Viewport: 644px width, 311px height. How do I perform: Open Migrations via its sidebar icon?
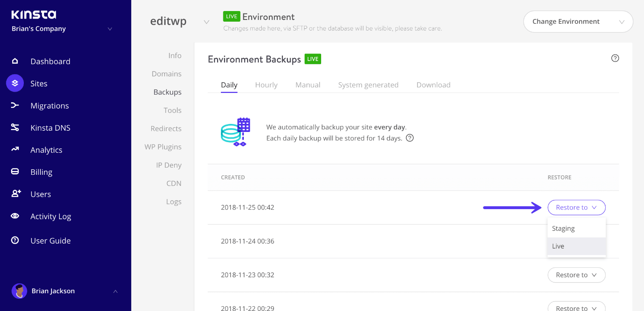15,105
